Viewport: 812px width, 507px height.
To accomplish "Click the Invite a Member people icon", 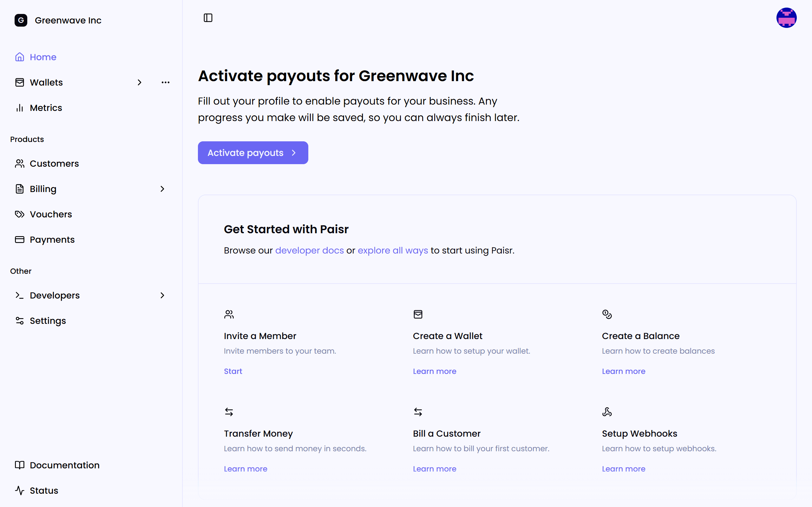I will coord(229,314).
